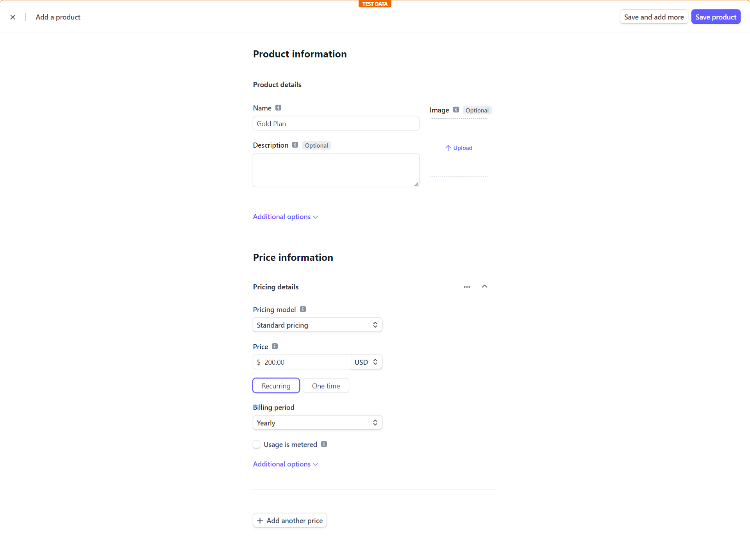Click Save and add more
Viewport: 750px width, 560px height.
point(654,17)
